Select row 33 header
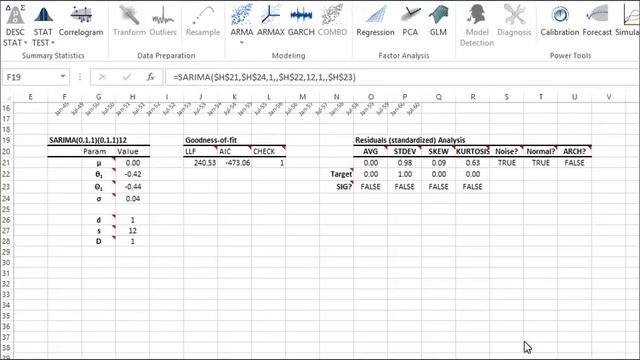 click(7, 295)
